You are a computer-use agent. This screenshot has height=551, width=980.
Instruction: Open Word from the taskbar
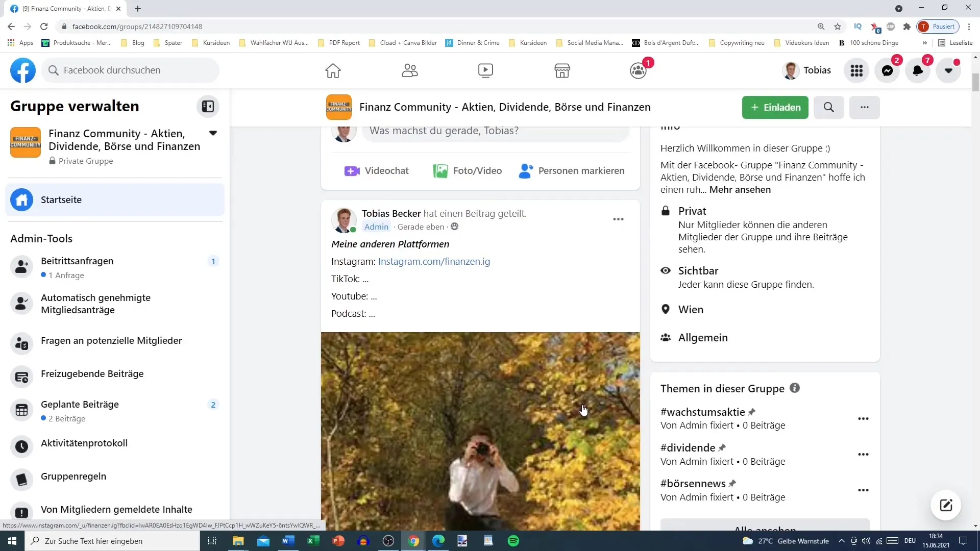click(x=288, y=541)
